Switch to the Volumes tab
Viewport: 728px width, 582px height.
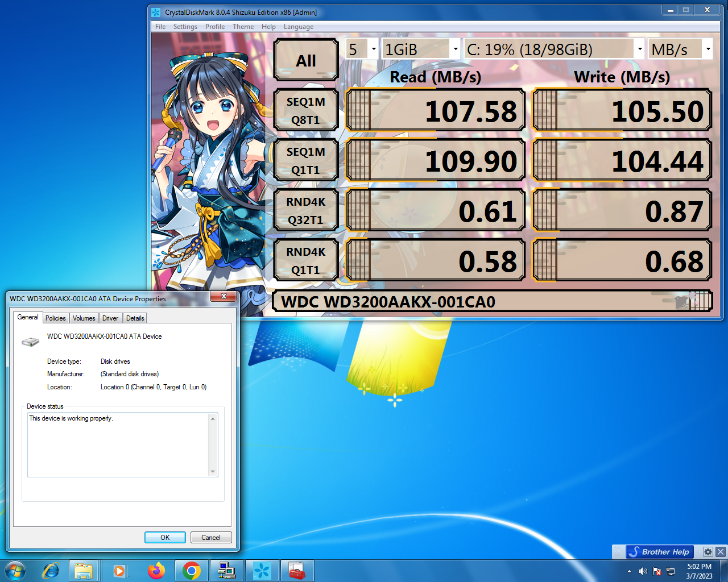(84, 318)
